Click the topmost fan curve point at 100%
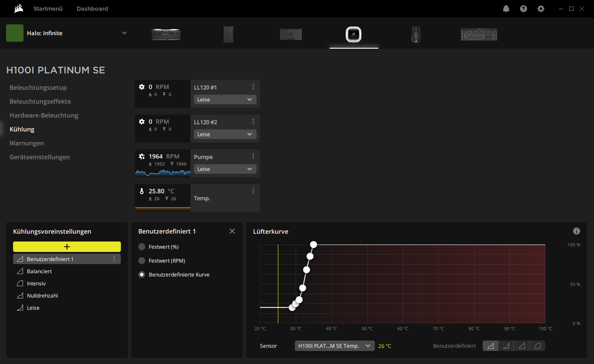 tap(314, 245)
